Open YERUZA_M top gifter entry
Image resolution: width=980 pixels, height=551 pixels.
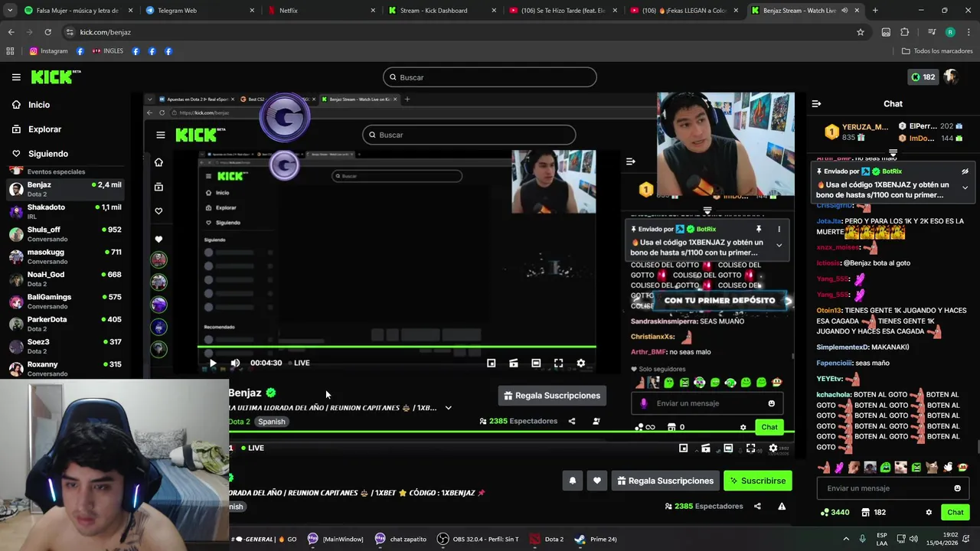point(856,132)
